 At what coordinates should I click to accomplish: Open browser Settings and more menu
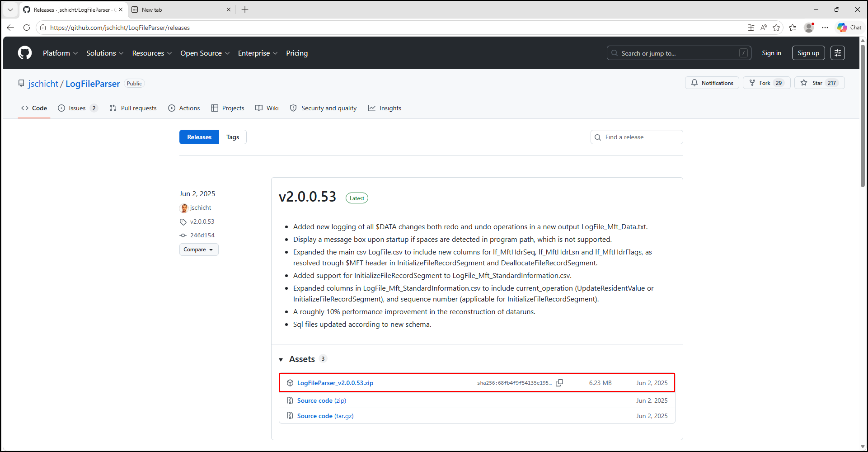point(825,28)
